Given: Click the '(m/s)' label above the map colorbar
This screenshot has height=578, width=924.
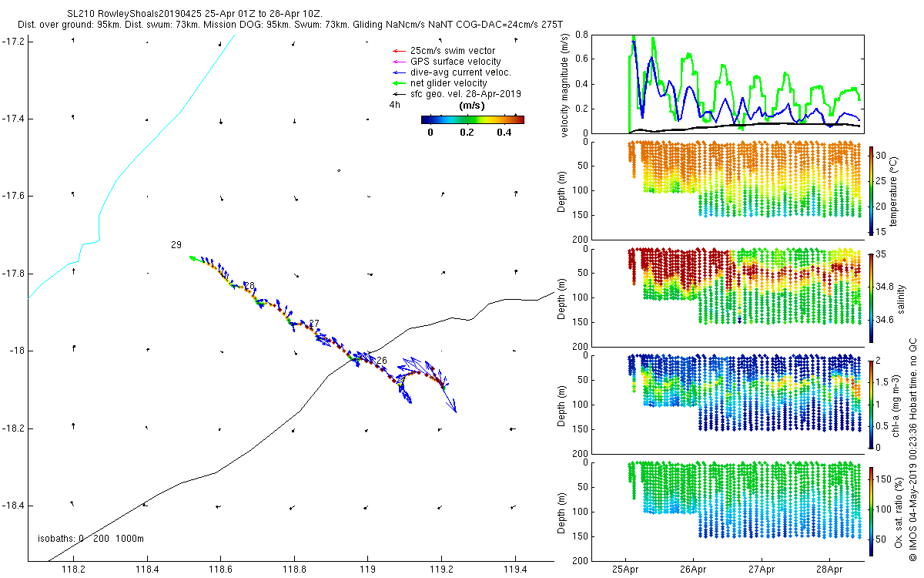Looking at the screenshot, I should coord(471,106).
